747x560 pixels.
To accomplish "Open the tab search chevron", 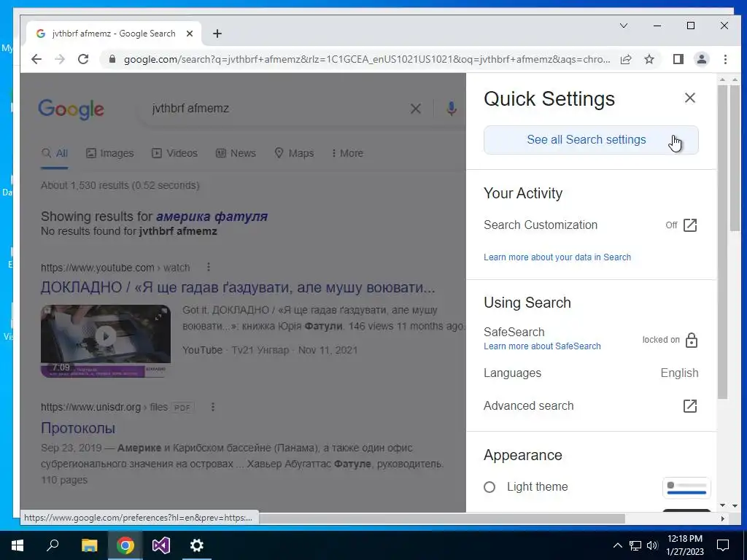I will pyautogui.click(x=623, y=26).
